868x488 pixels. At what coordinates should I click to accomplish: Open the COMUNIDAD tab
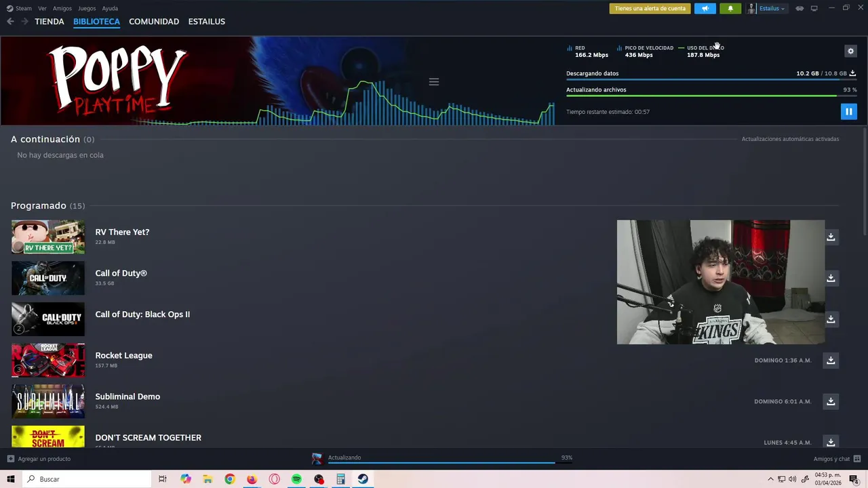coord(154,22)
